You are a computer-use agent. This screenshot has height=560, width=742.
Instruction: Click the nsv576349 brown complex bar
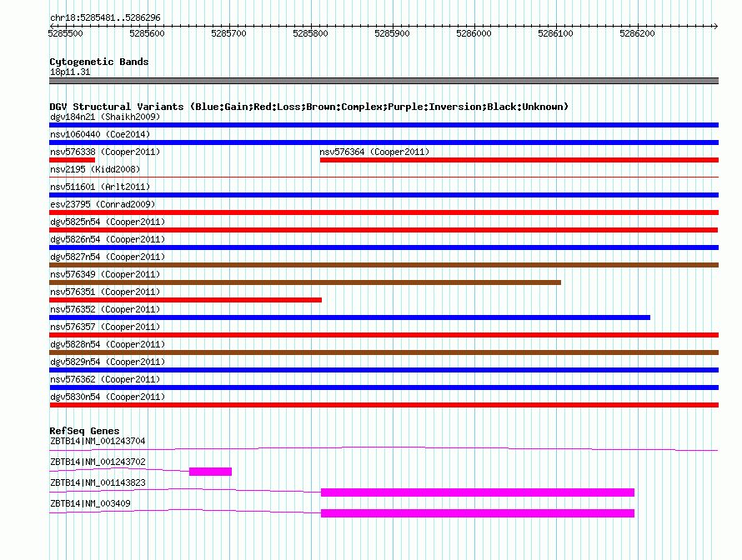click(x=305, y=282)
